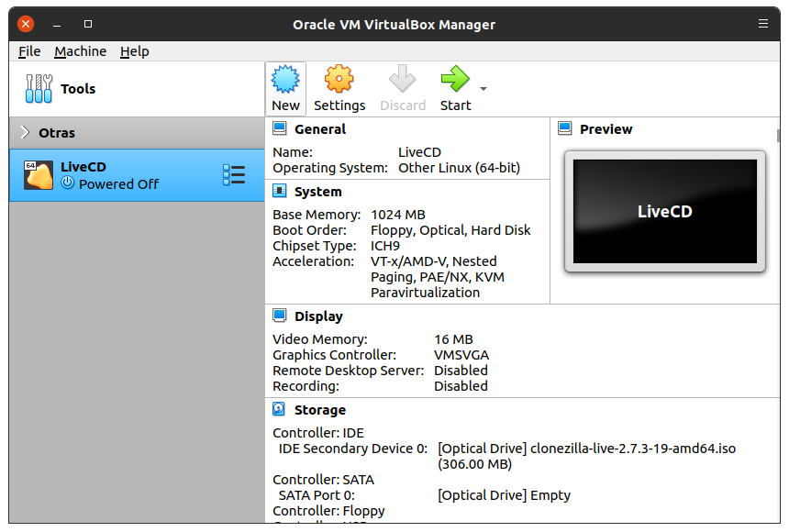Screen dimensions: 789x532
Task: Click the Display section monitor icon
Action: click(280, 316)
